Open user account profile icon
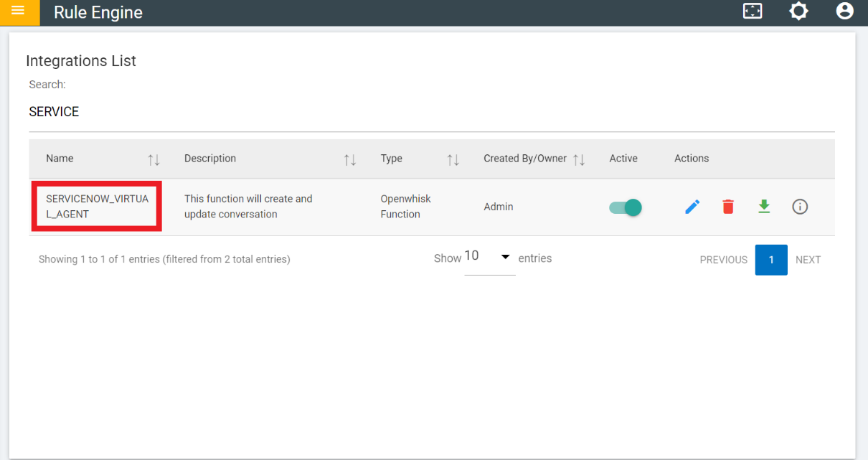Screen dimensions: 868x460 coord(844,11)
